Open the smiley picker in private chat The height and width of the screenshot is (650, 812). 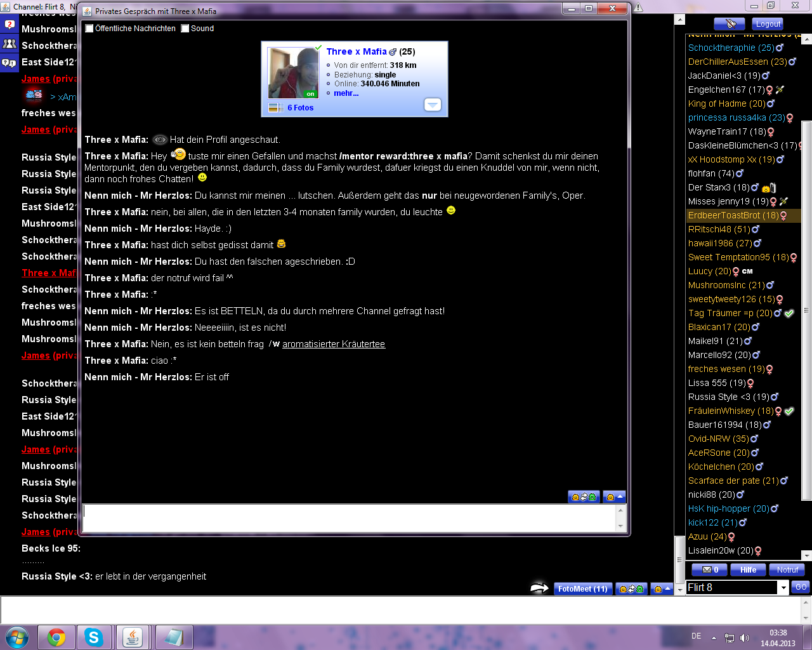[613, 497]
